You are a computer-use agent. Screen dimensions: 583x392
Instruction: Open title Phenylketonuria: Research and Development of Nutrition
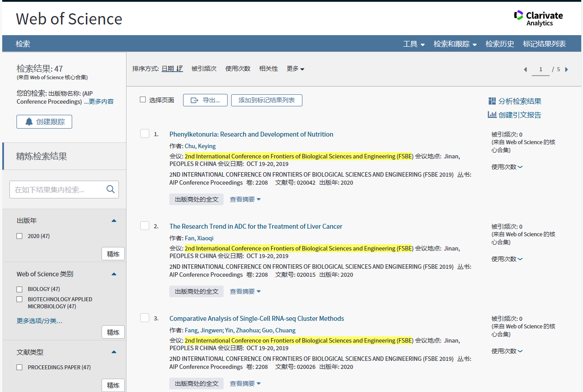pos(251,134)
